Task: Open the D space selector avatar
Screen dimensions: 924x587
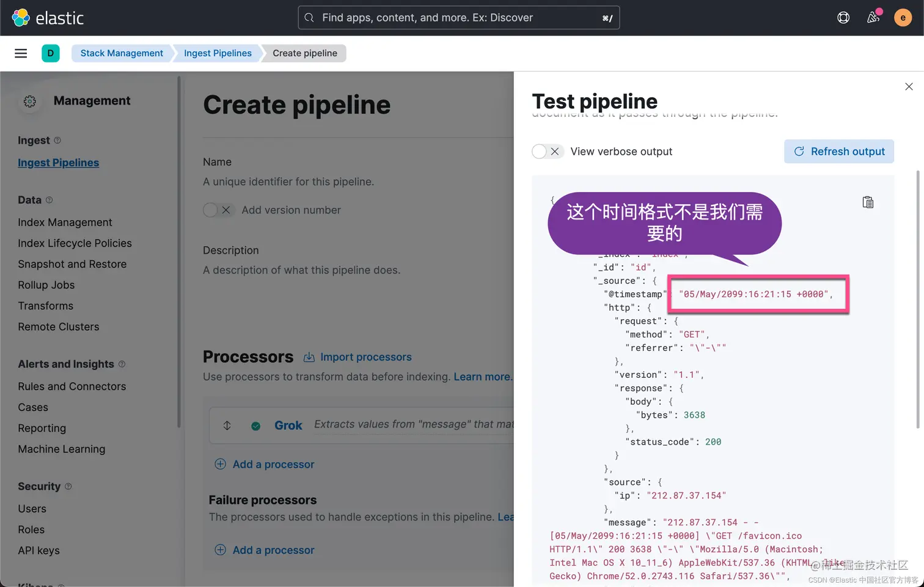Action: pyautogui.click(x=51, y=53)
